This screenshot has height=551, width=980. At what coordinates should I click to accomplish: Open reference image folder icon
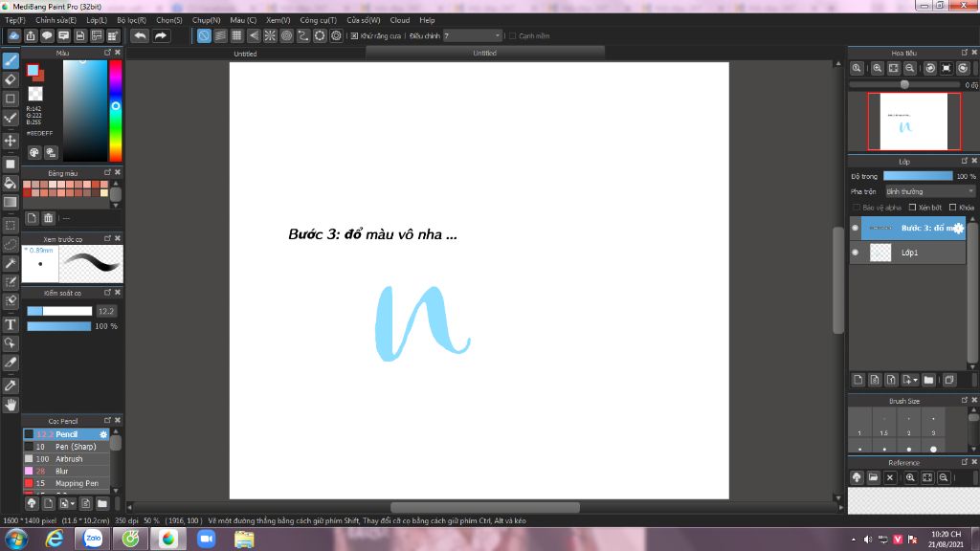click(873, 477)
